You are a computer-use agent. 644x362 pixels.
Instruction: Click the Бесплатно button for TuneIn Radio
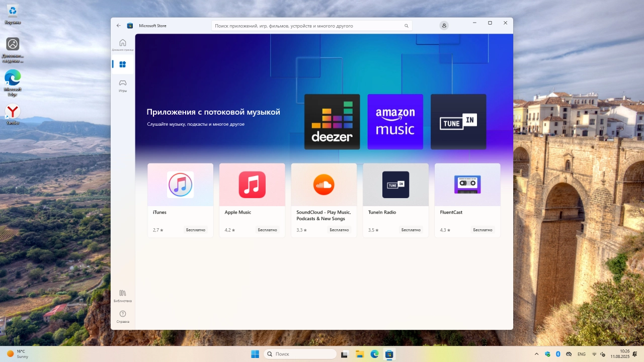pyautogui.click(x=411, y=230)
